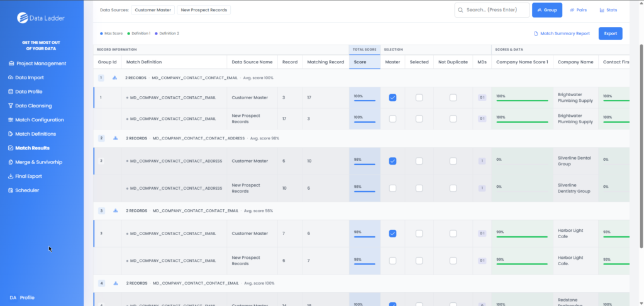Click the DA profile avatar
Image resolution: width=644 pixels, height=306 pixels.
pos(13,298)
